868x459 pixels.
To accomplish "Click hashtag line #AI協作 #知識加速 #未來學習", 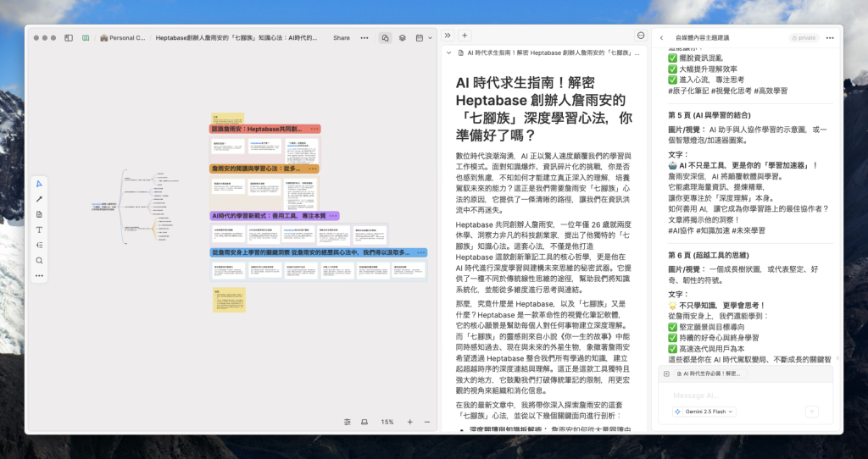I will click(716, 230).
